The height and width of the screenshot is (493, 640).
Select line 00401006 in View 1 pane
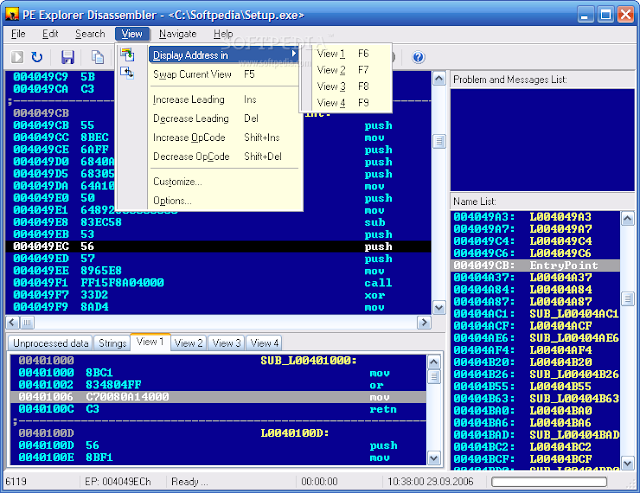pyautogui.click(x=218, y=397)
